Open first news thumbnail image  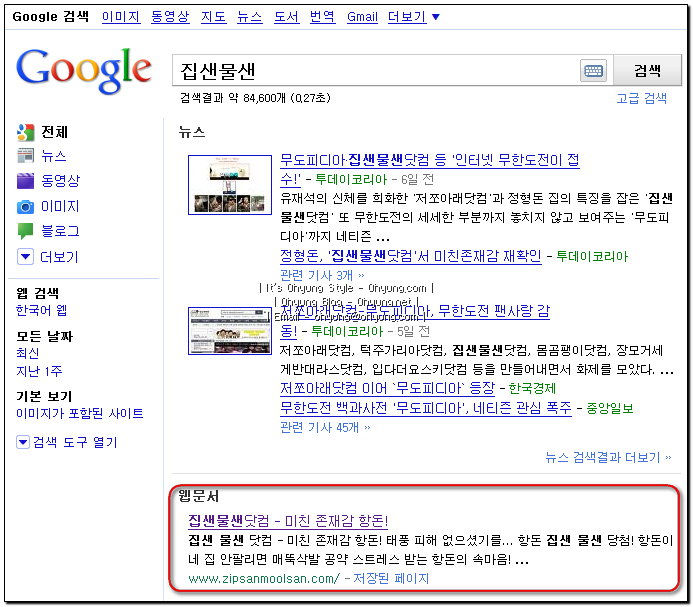point(230,185)
